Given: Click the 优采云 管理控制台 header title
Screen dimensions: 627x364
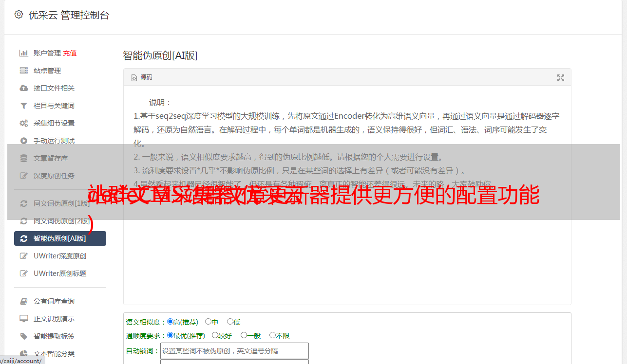Looking at the screenshot, I should [x=69, y=15].
